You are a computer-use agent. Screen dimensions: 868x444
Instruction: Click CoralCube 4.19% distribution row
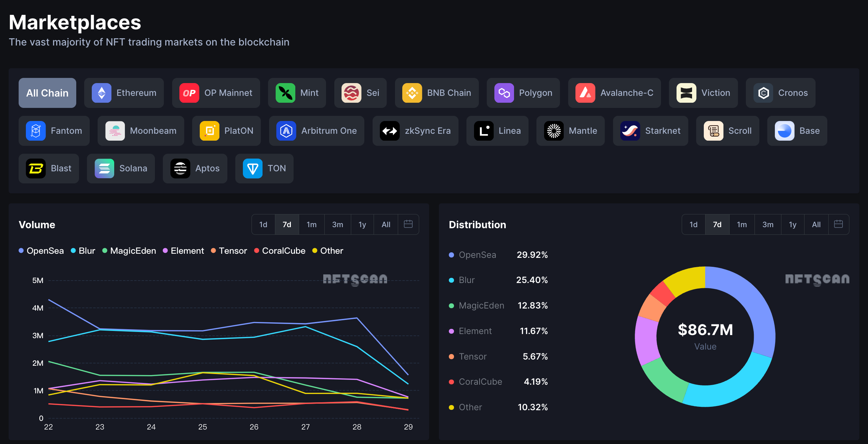coord(498,382)
